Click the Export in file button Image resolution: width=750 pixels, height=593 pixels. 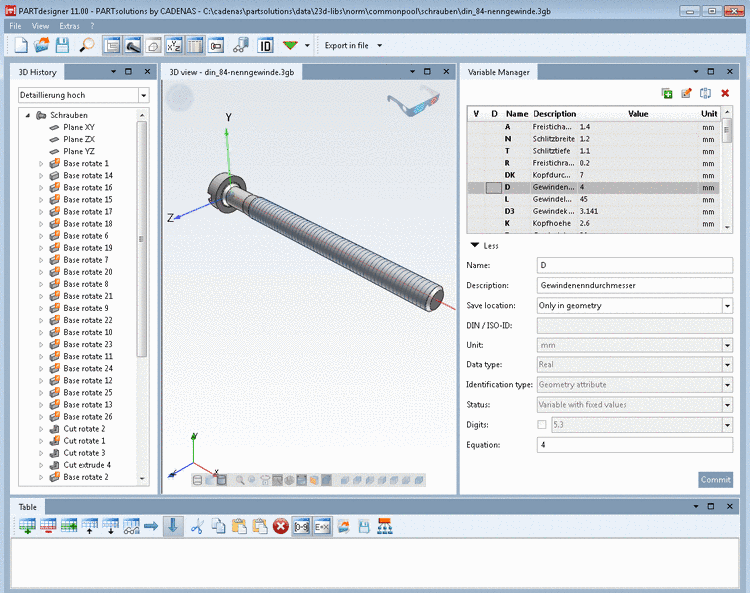(x=347, y=45)
